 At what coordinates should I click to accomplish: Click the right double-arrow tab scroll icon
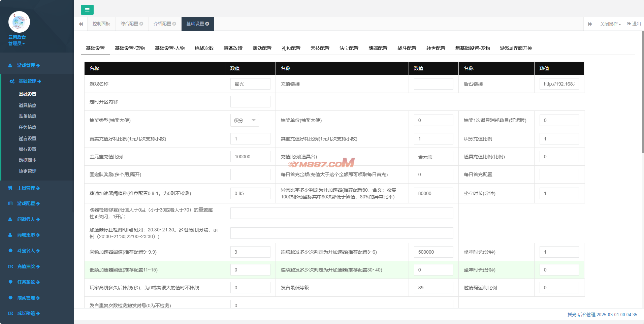pos(590,24)
